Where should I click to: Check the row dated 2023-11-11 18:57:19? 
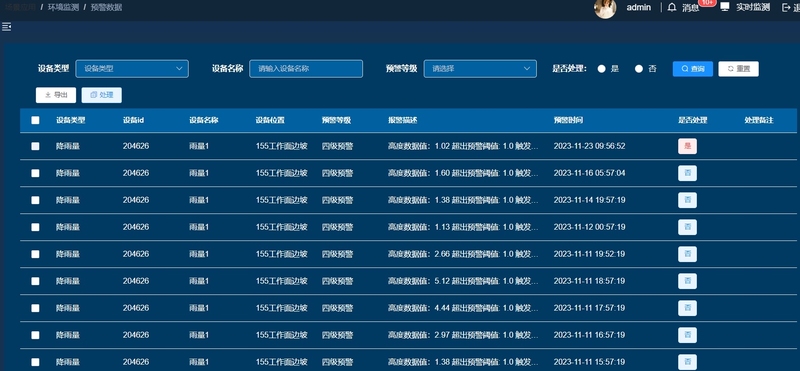click(35, 281)
